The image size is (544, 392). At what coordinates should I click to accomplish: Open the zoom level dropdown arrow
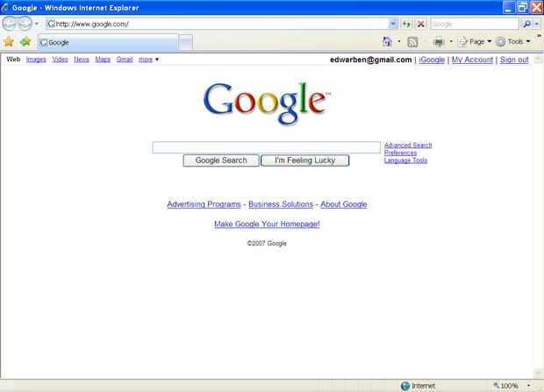click(x=528, y=386)
